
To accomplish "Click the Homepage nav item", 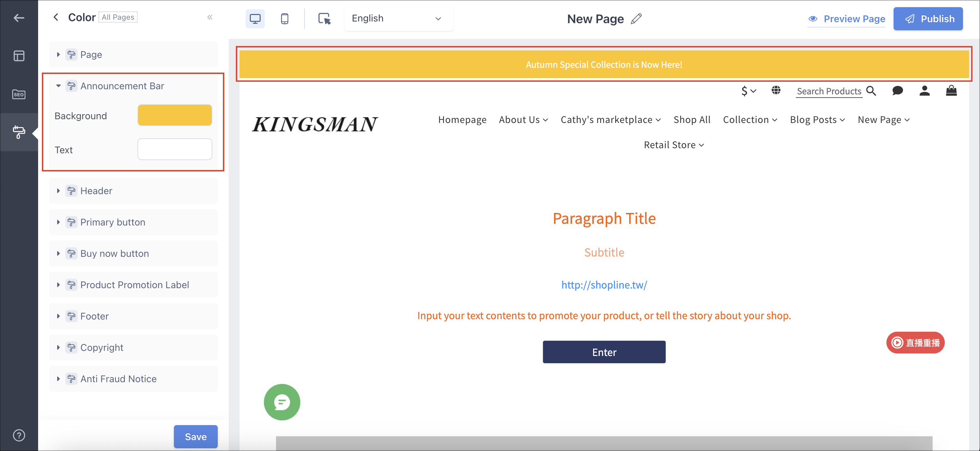I will click(x=462, y=120).
